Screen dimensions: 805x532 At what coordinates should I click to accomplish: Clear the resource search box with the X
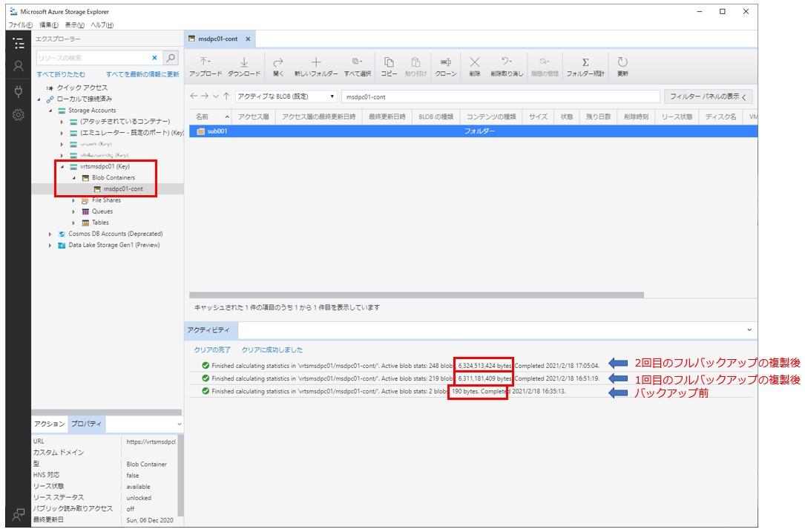154,58
